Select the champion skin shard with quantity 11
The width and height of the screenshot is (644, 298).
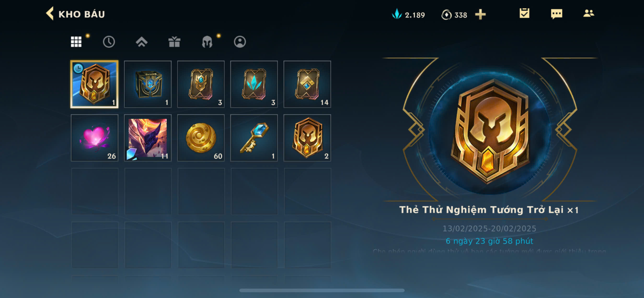click(x=148, y=138)
